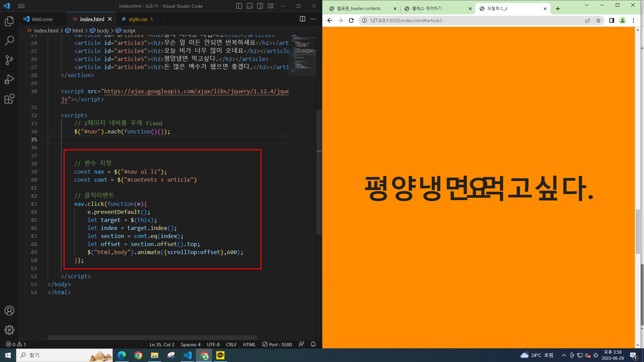Toggle the bottom panel layout button
Image resolution: width=644 pixels, height=362 pixels.
[250, 6]
